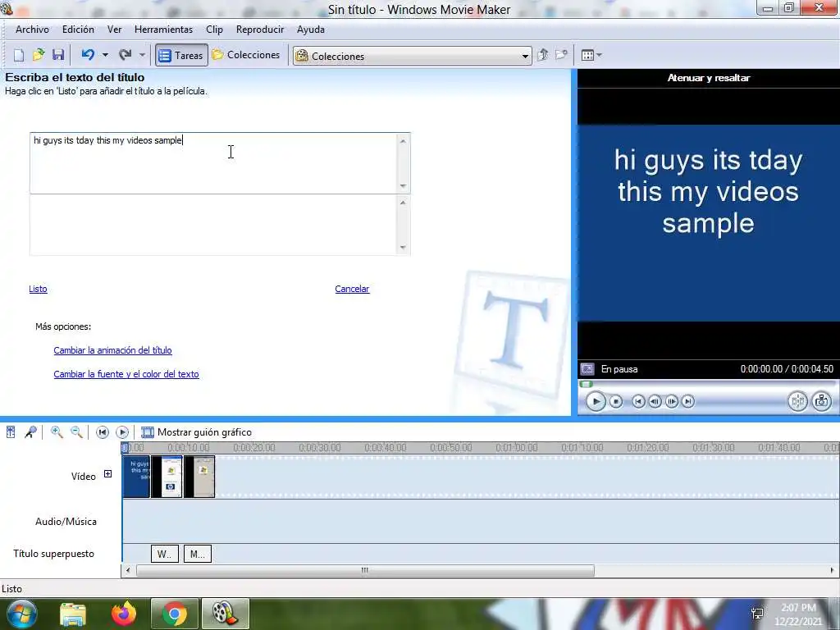Open the Ayuda menu
840x630 pixels.
[x=311, y=30]
